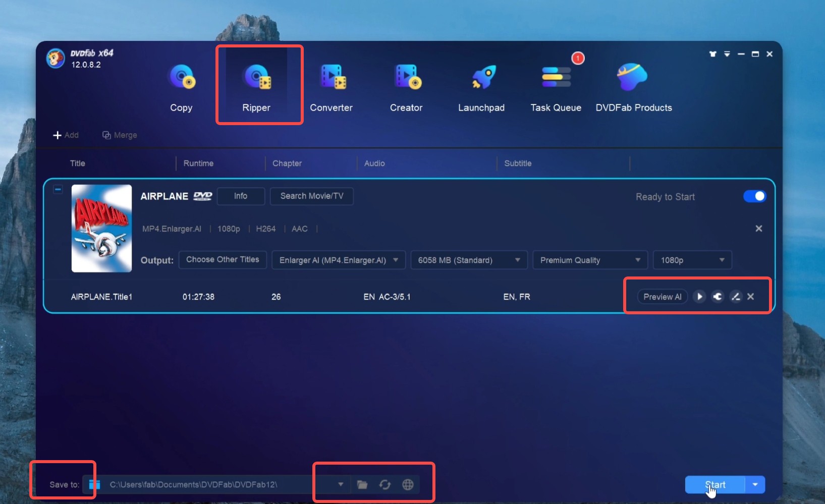Remove AIRPLANE.Title1 row with X

tap(751, 297)
